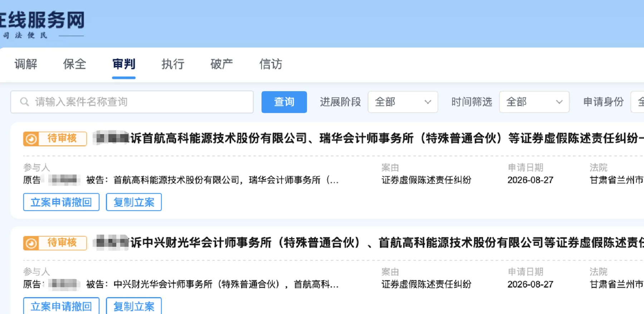Screen dimensions: 644x314
Task: Click the 在线服务网 site logo
Action: click(42, 24)
